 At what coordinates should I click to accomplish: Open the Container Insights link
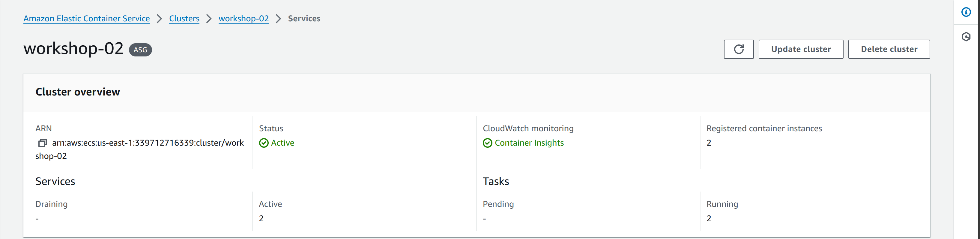click(x=530, y=143)
